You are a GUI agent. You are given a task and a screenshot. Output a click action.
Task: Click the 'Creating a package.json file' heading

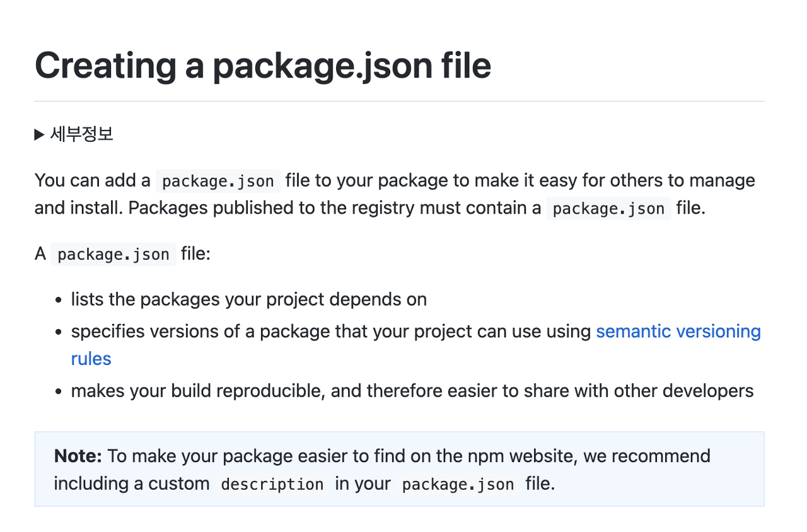pyautogui.click(x=262, y=65)
